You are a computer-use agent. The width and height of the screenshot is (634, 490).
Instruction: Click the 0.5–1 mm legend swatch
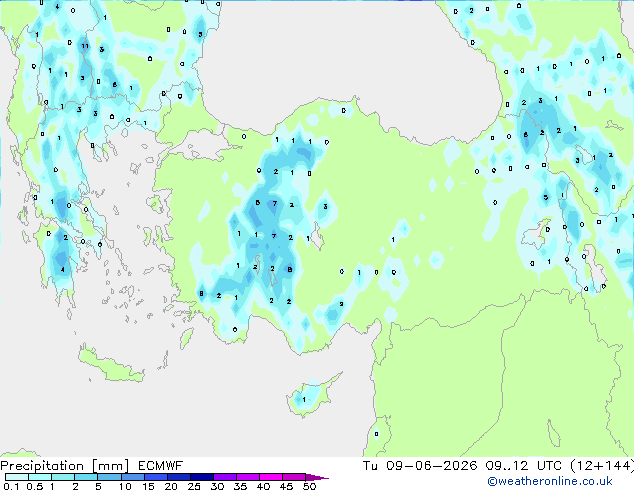[40, 477]
